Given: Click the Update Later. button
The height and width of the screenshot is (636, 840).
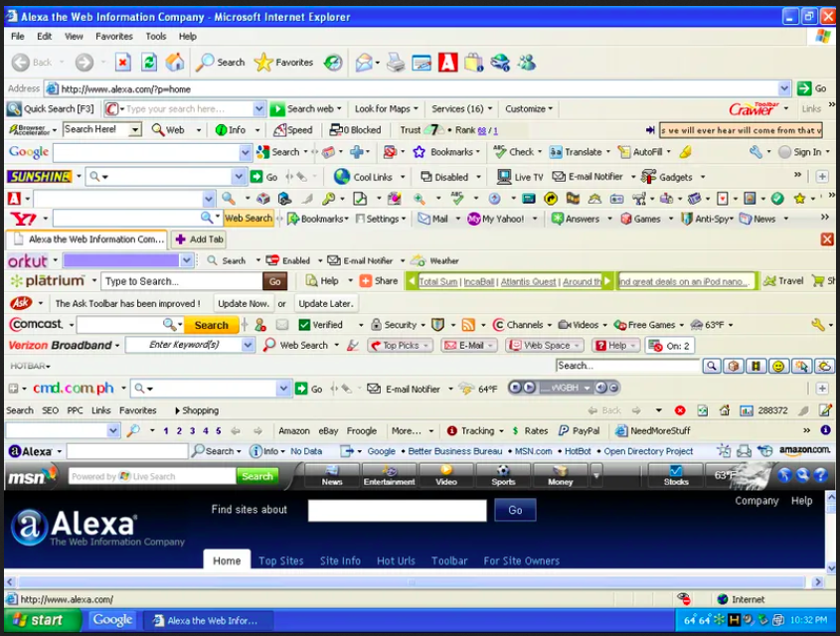Looking at the screenshot, I should [x=326, y=303].
